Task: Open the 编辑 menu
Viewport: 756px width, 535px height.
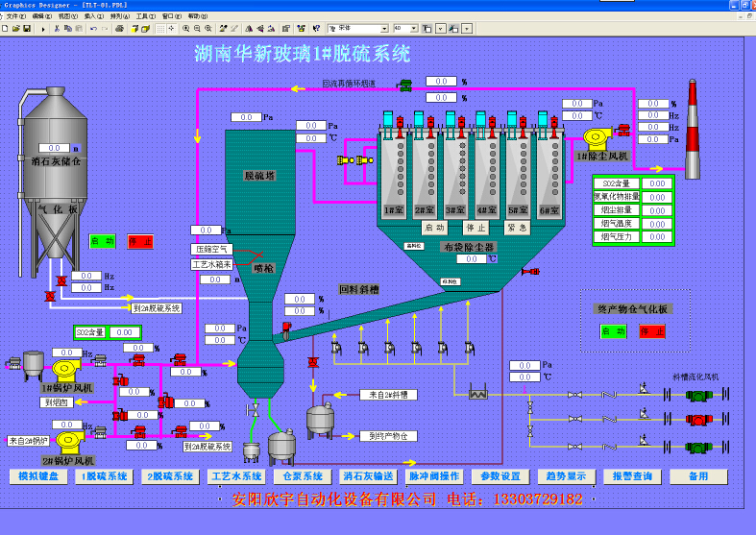Action: (41, 16)
